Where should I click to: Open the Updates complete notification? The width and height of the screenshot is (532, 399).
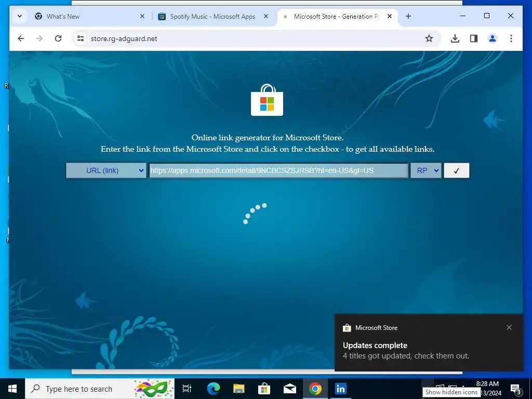[429, 342]
